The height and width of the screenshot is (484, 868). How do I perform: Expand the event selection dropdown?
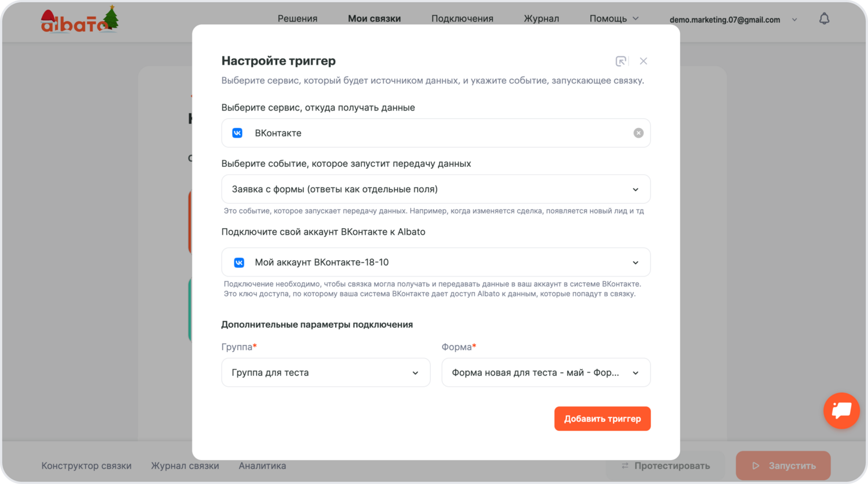(x=635, y=190)
